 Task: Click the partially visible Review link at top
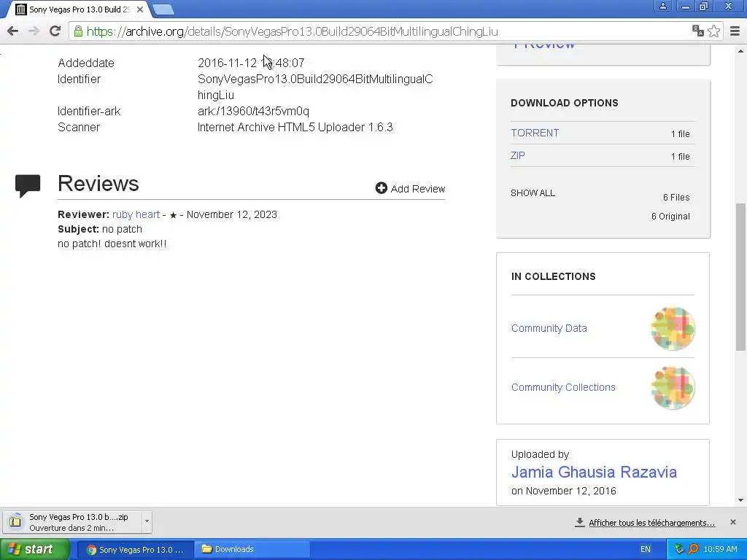544,46
